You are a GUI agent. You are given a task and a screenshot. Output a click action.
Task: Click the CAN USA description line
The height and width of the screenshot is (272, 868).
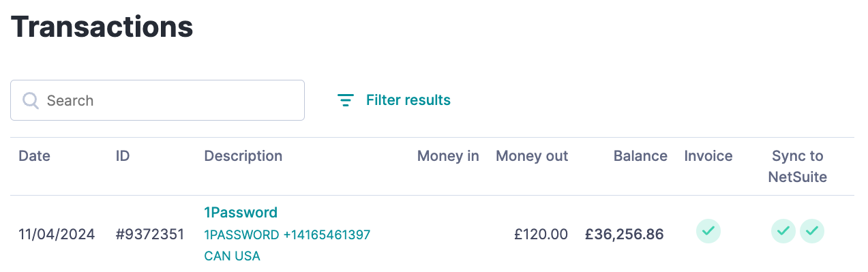232,256
